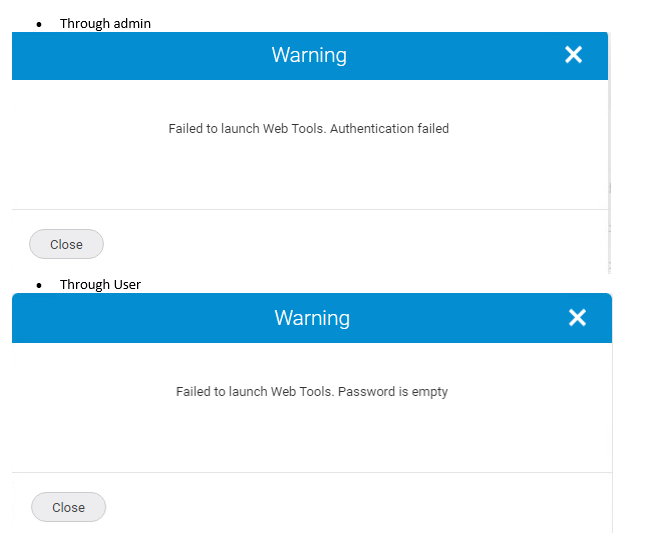Click the bullet dot before Through User
Screen dimensions: 650x547
(x=39, y=286)
